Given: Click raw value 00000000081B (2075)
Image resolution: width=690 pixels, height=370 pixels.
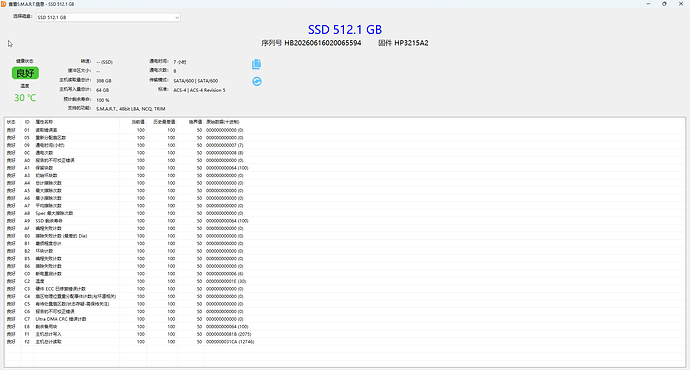Looking at the screenshot, I should coord(228,334).
